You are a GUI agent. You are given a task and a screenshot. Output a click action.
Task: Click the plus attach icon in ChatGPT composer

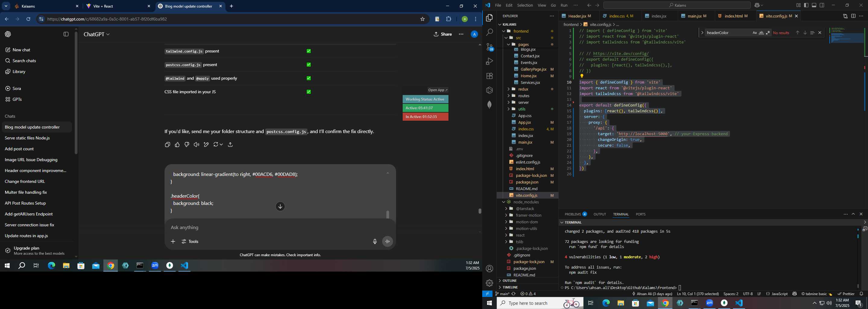[x=173, y=241]
